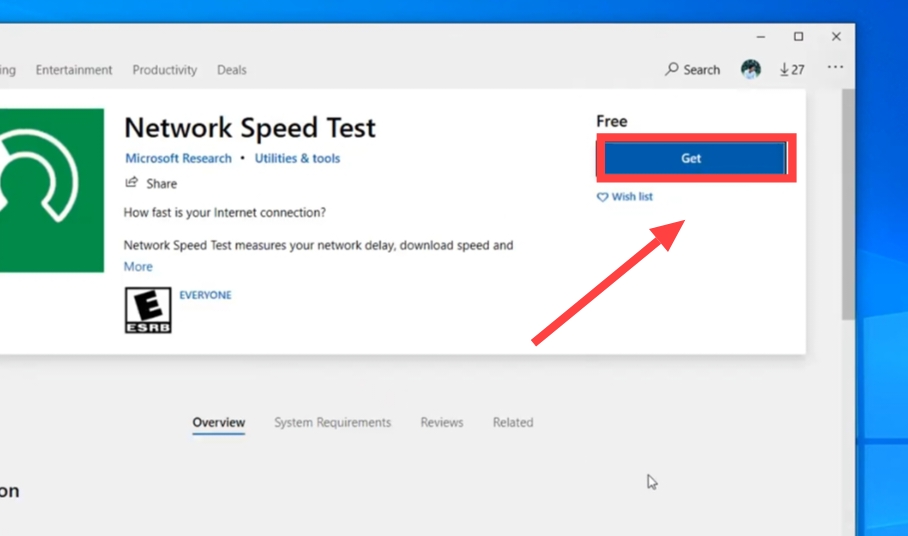Viewport: 908px width, 536px height.
Task: Click the ESRB E rating badge
Action: [x=148, y=310]
